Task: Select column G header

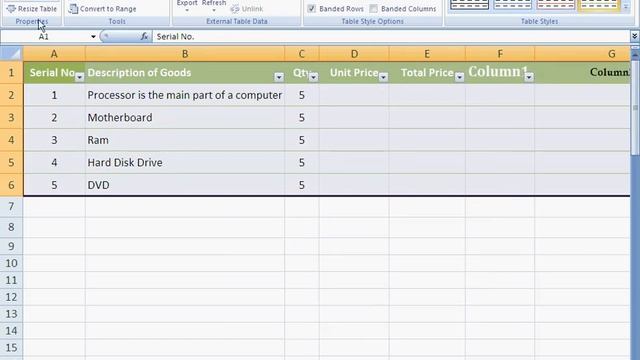Action: coord(582,54)
